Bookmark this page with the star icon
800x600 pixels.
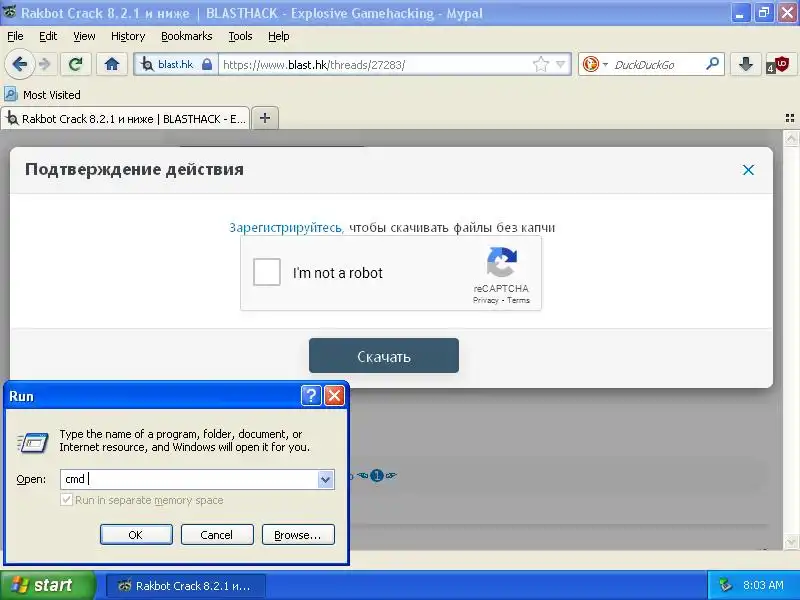tap(540, 64)
